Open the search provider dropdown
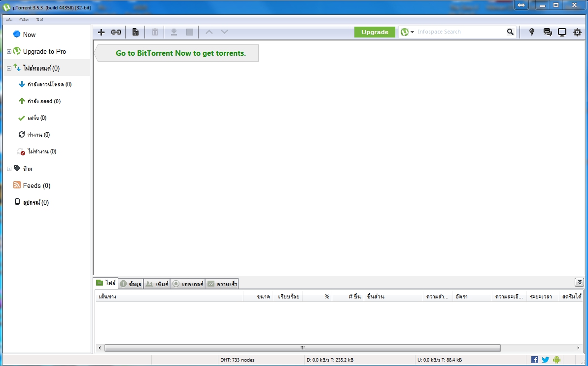This screenshot has width=588, height=366. [x=412, y=32]
